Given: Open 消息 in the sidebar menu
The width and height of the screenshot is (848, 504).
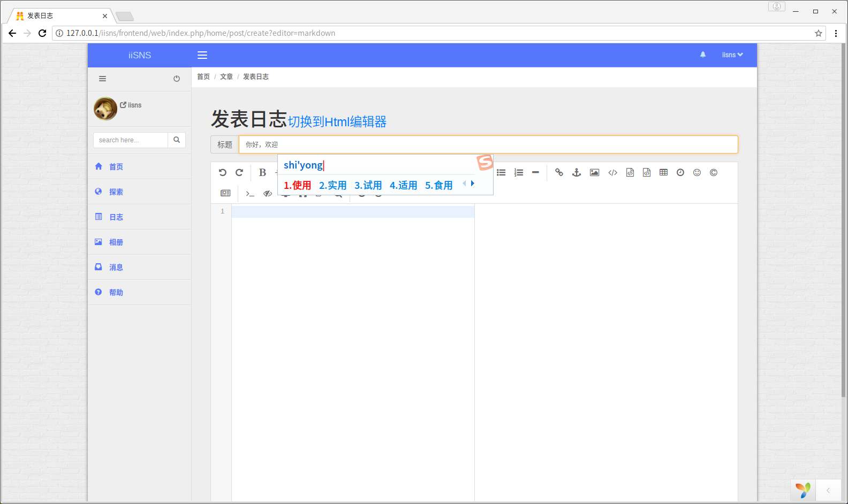Looking at the screenshot, I should pos(139,267).
